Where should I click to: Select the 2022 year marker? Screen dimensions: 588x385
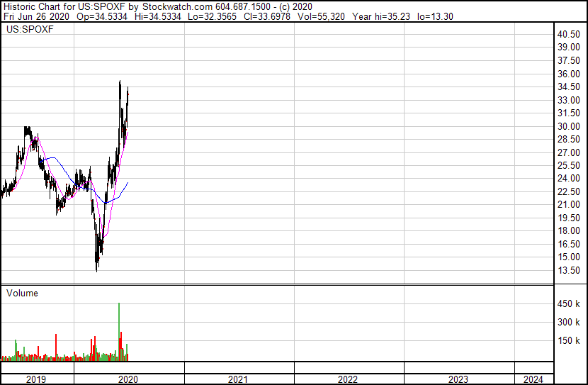(x=348, y=379)
